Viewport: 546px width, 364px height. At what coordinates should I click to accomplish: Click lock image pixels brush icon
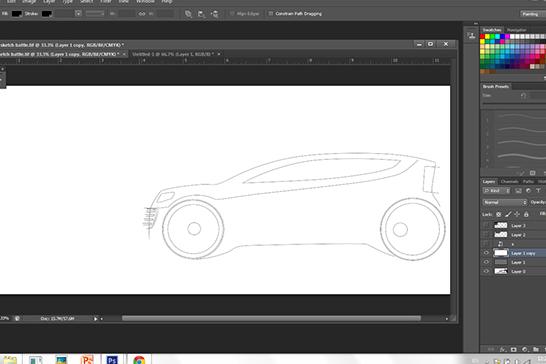click(x=508, y=214)
